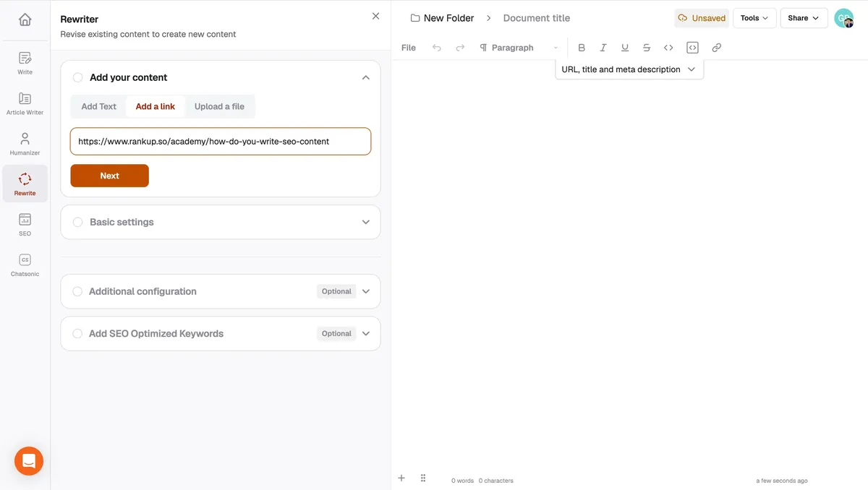Screen dimensions: 868x490
Task: Switch to the Upload a file tab
Action: 219,106
